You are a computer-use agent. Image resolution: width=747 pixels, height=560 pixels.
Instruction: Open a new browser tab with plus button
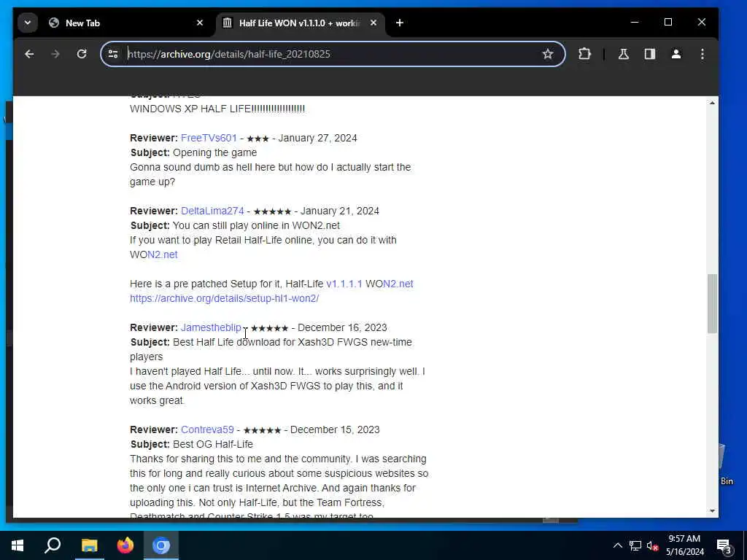400,23
